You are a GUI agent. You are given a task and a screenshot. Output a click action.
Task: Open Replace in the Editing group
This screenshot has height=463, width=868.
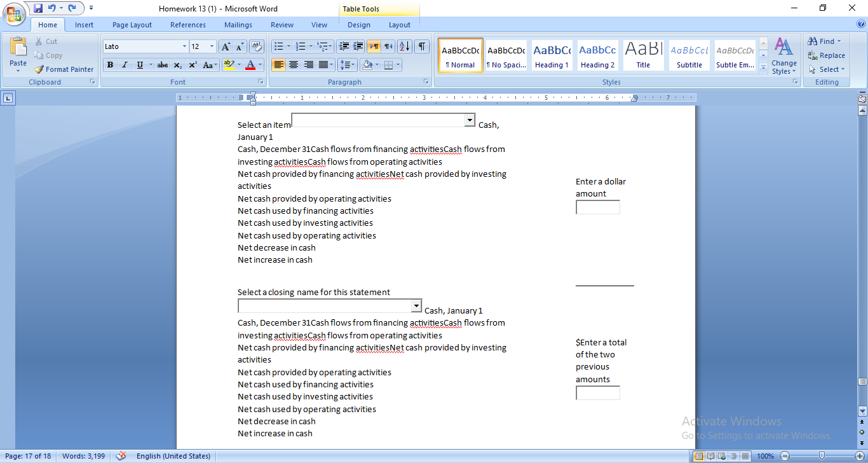(827, 55)
